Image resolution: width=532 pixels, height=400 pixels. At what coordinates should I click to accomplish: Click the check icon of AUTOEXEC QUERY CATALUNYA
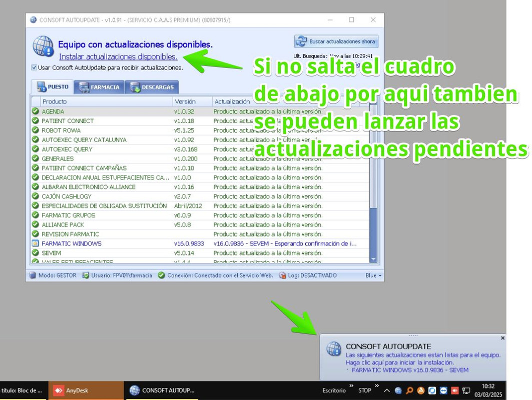click(x=36, y=139)
